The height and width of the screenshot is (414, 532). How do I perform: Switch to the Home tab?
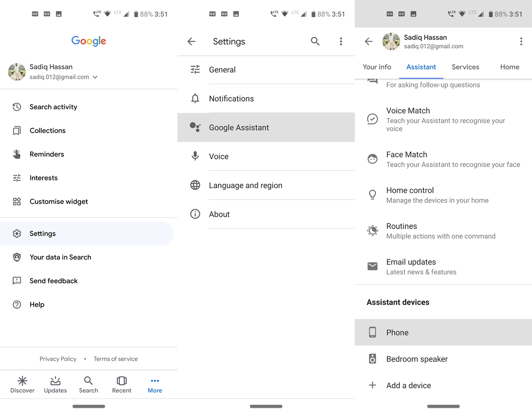click(510, 67)
